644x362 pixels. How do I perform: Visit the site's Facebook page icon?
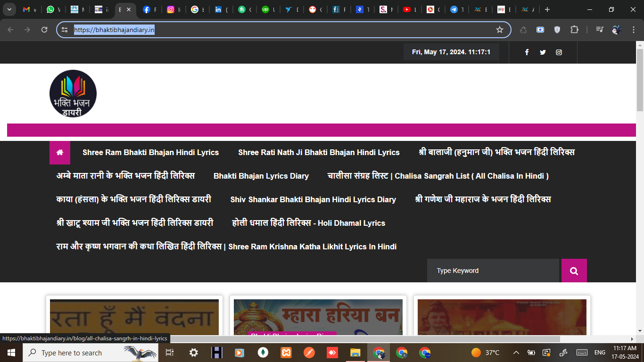point(527,52)
